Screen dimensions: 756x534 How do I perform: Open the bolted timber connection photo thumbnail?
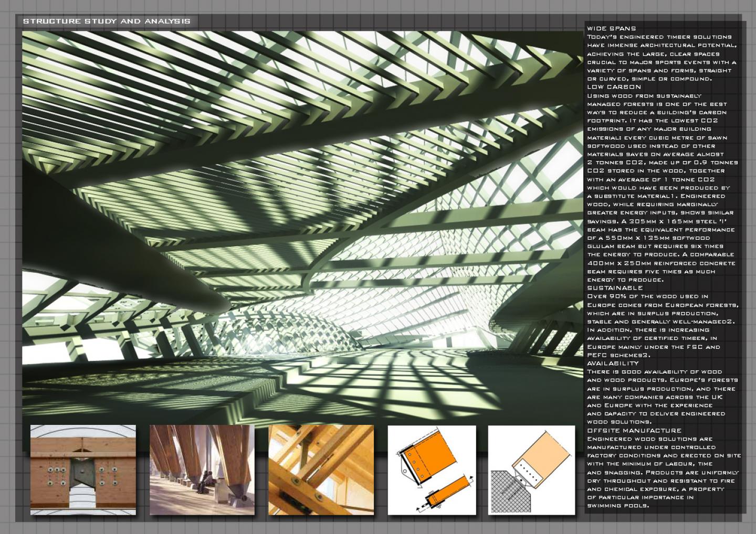83,469
